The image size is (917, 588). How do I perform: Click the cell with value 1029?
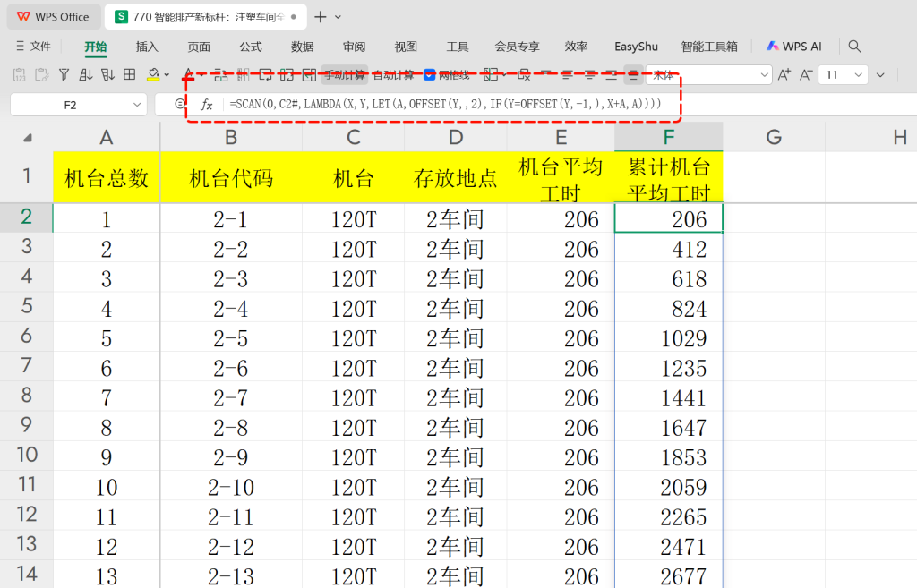coord(668,337)
